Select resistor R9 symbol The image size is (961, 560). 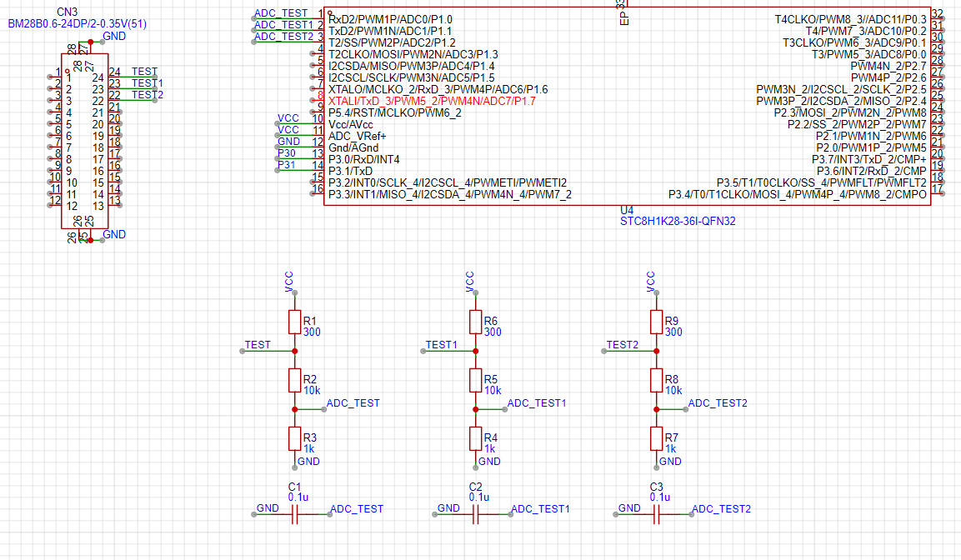(x=656, y=322)
